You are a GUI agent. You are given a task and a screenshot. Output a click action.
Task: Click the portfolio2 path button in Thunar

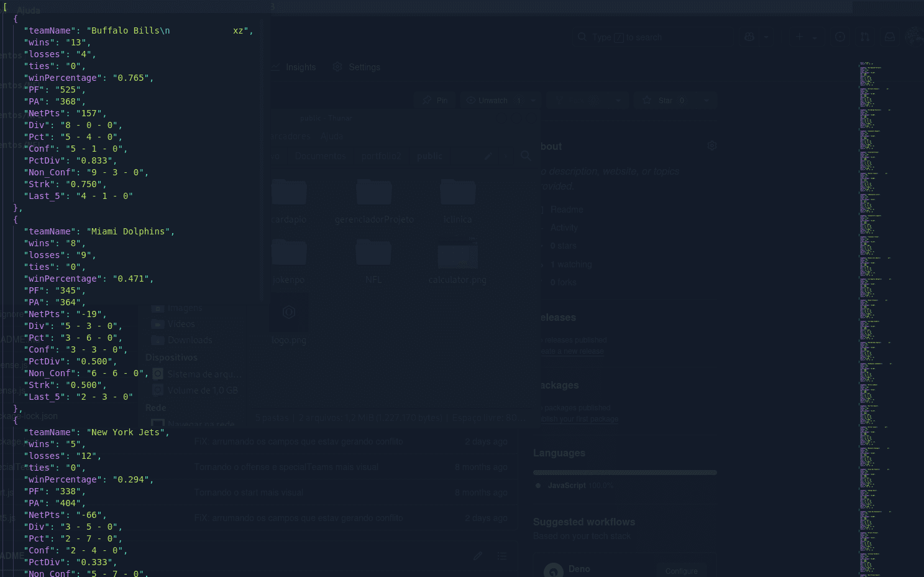click(382, 156)
